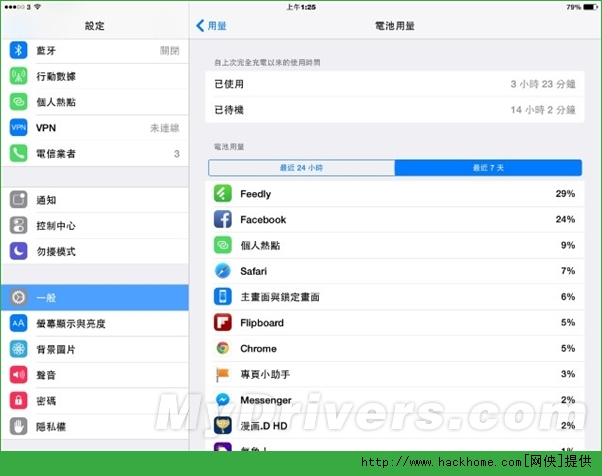Open the 行動數據 cellular data icon
The width and height of the screenshot is (602, 476).
point(18,76)
